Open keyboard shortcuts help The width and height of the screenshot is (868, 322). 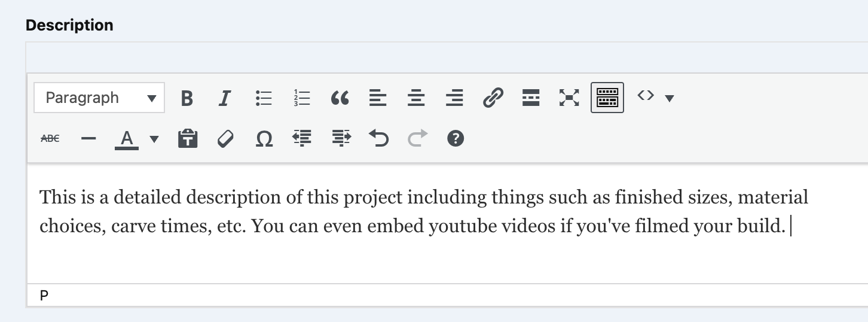pyautogui.click(x=456, y=139)
